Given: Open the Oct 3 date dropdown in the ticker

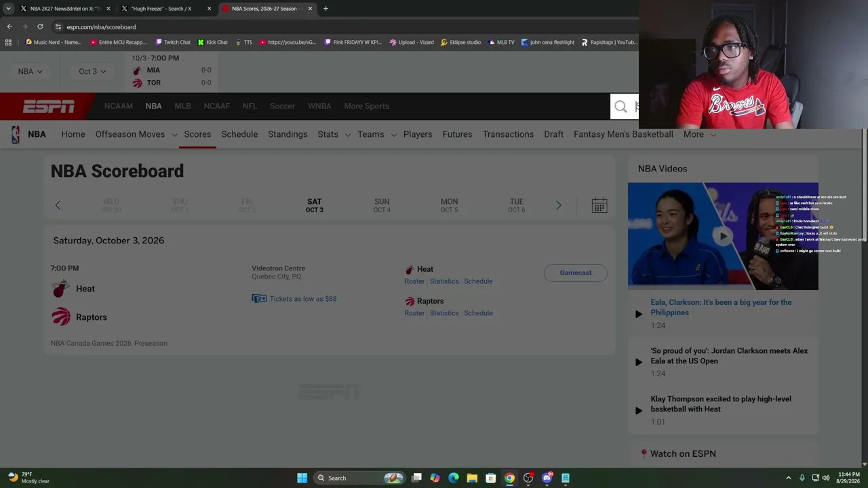Looking at the screenshot, I should coord(92,71).
